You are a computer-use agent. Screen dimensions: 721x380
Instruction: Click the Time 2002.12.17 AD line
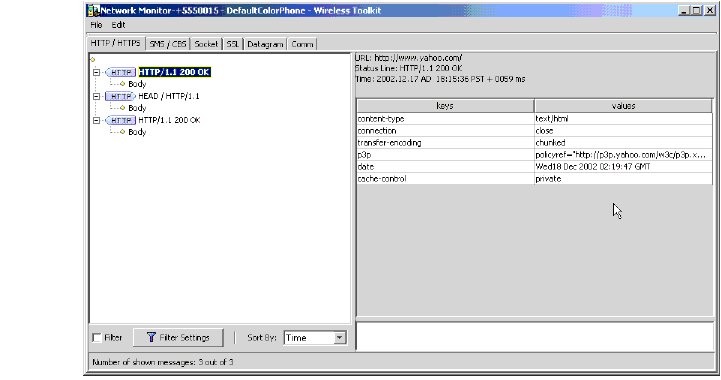(440, 79)
